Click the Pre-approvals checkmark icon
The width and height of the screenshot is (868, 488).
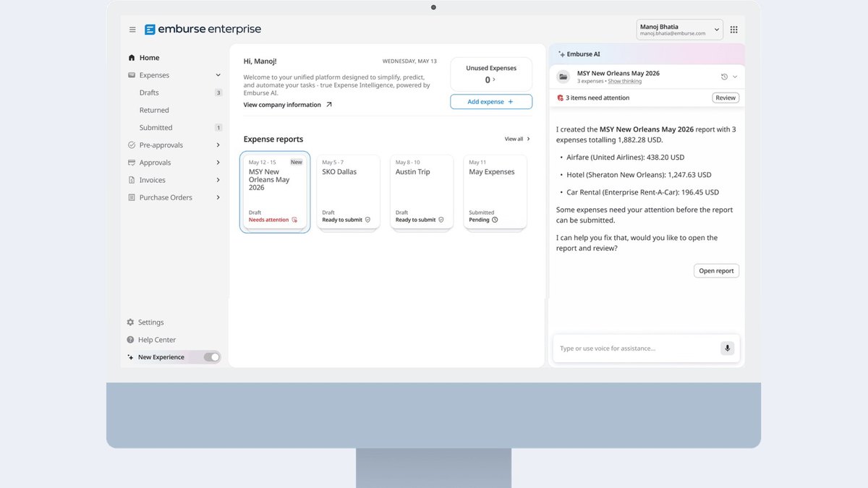(132, 145)
